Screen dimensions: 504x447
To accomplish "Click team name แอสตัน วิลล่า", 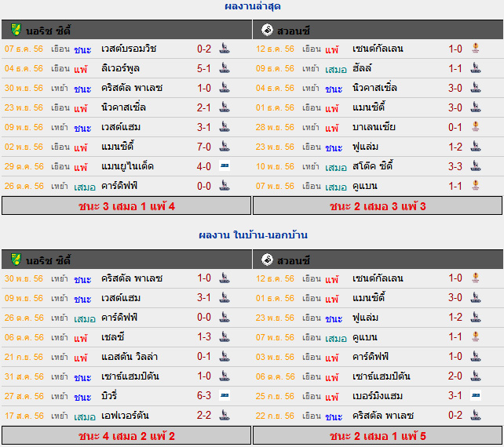I will click(x=130, y=357).
